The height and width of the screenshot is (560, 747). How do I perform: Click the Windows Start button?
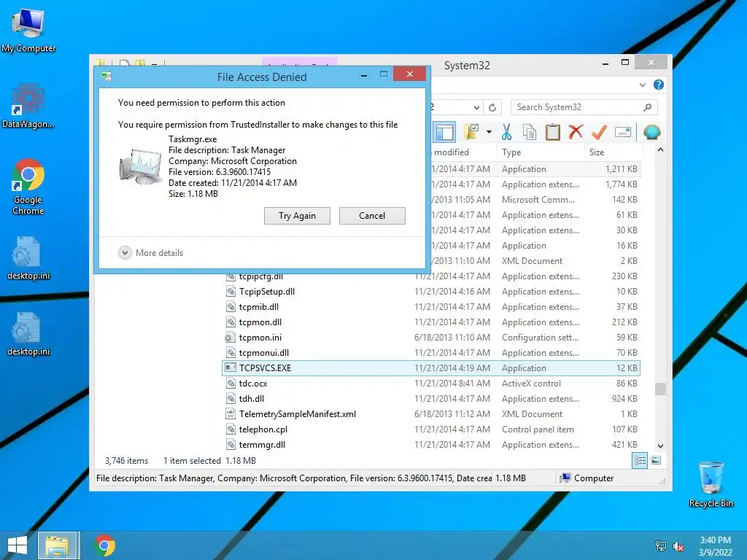point(18,545)
